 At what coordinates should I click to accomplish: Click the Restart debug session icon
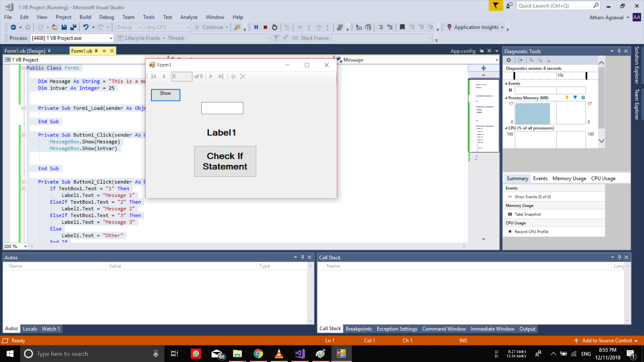[275, 27]
